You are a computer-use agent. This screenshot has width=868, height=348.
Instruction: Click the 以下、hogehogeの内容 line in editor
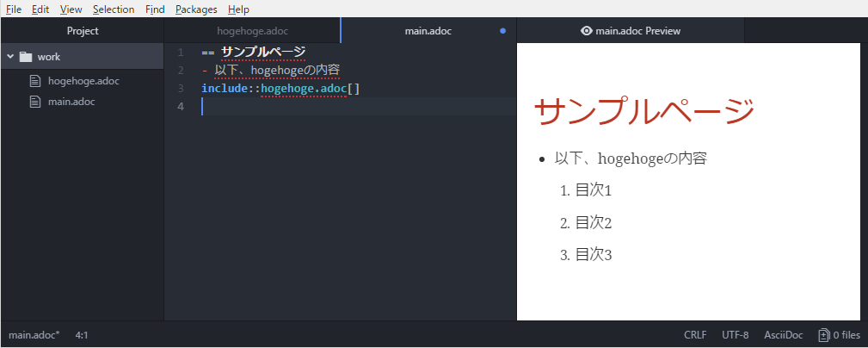[x=276, y=71]
